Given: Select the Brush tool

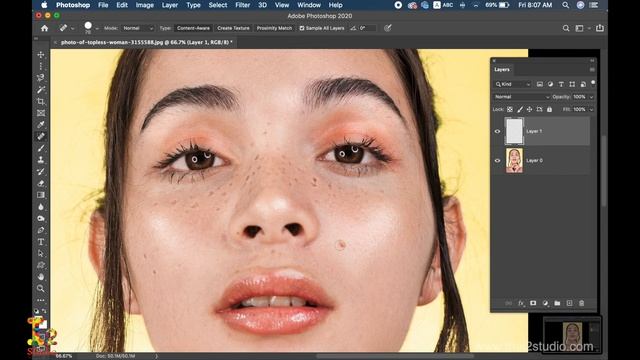Looking at the screenshot, I should pyautogui.click(x=41, y=148).
